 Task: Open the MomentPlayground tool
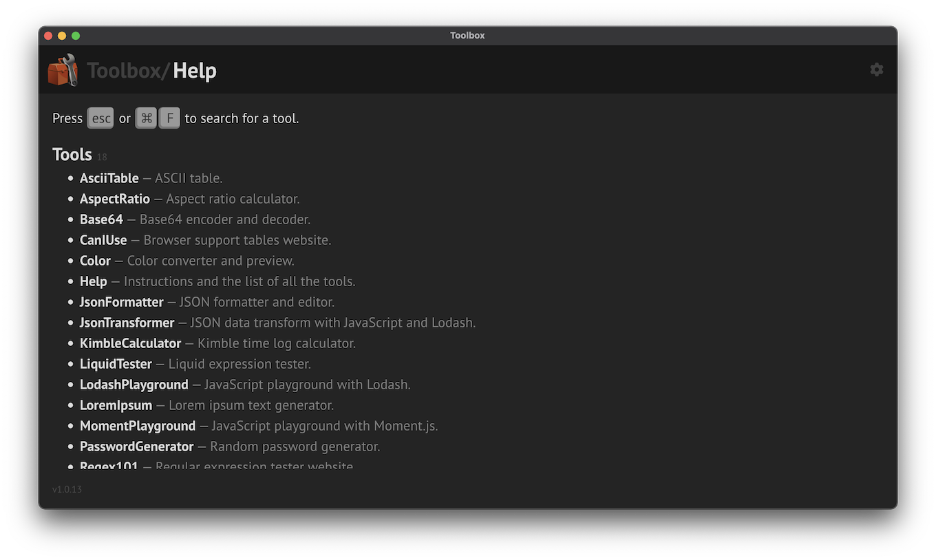(x=138, y=426)
